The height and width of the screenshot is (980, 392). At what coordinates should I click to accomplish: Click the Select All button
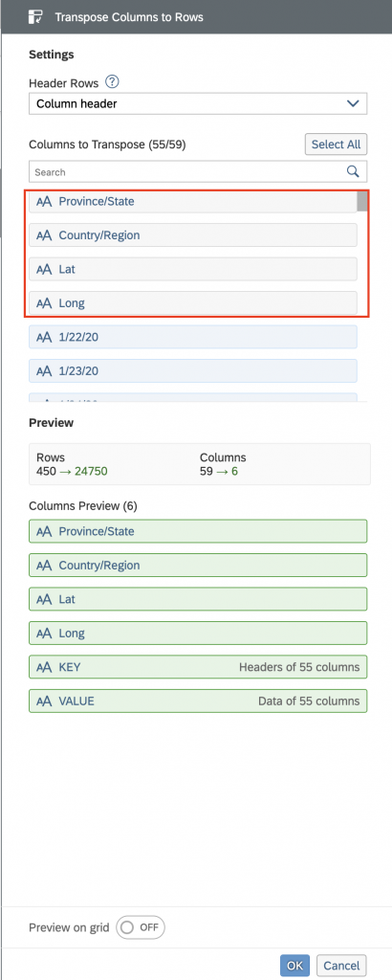pos(336,145)
